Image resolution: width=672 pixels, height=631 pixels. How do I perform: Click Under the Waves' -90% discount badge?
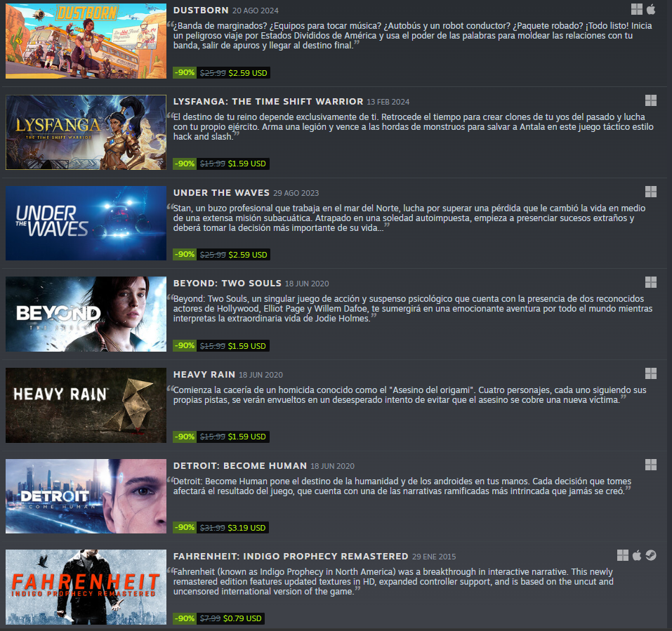[185, 255]
